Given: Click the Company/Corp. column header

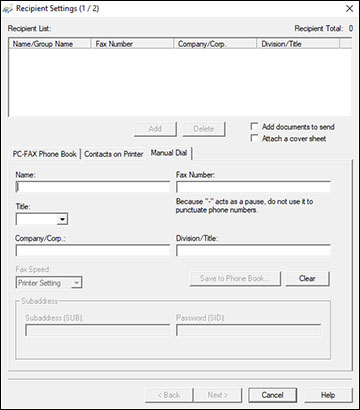Looking at the screenshot, I should click(x=215, y=44).
